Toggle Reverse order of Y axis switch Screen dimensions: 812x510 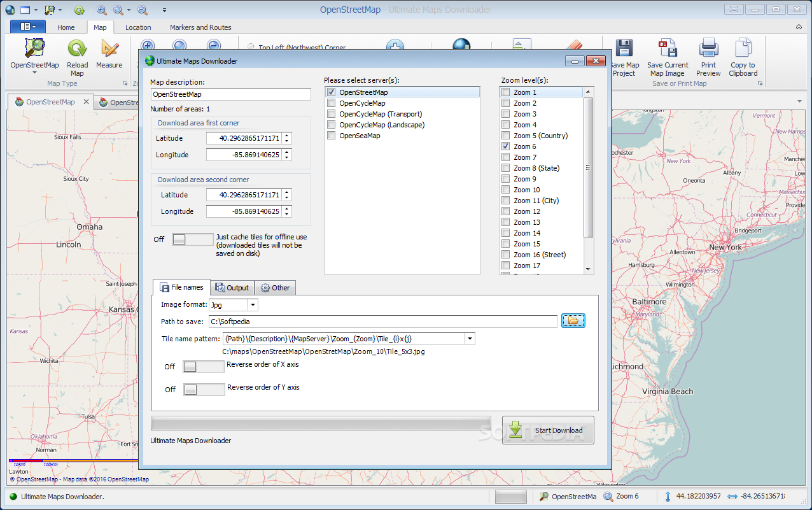coord(204,390)
